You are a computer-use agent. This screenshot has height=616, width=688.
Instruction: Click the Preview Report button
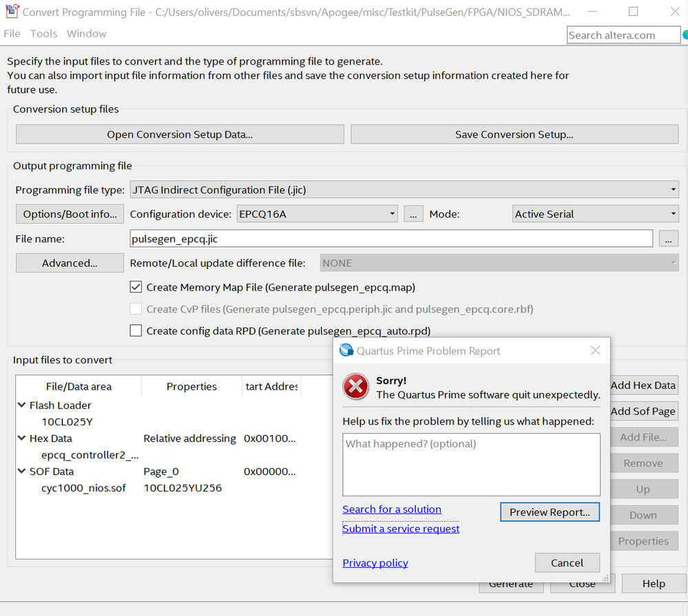tap(550, 512)
